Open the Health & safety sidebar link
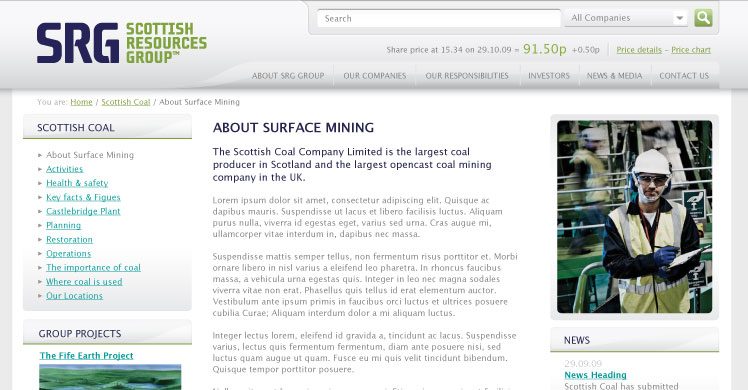The height and width of the screenshot is (390, 748). tap(77, 183)
